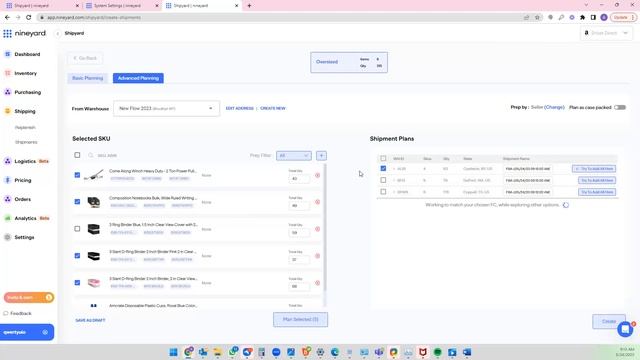Toggle the Shipment Plans header checkbox
The width and height of the screenshot is (640, 360).
(x=383, y=158)
